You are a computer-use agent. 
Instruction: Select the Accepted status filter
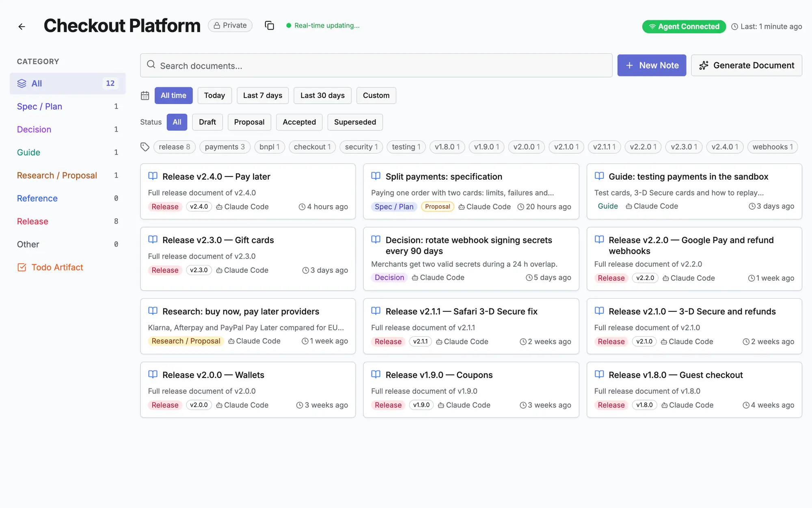pos(299,122)
